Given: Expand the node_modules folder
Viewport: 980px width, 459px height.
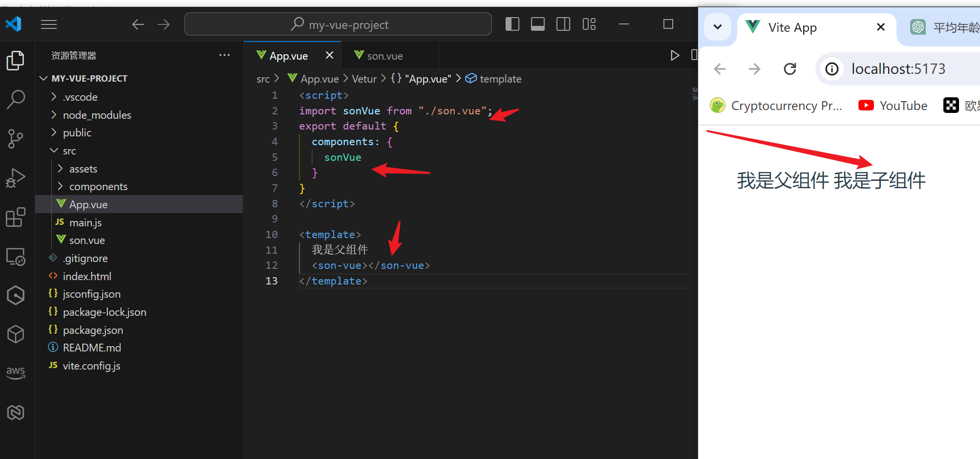Looking at the screenshot, I should pyautogui.click(x=139, y=115).
